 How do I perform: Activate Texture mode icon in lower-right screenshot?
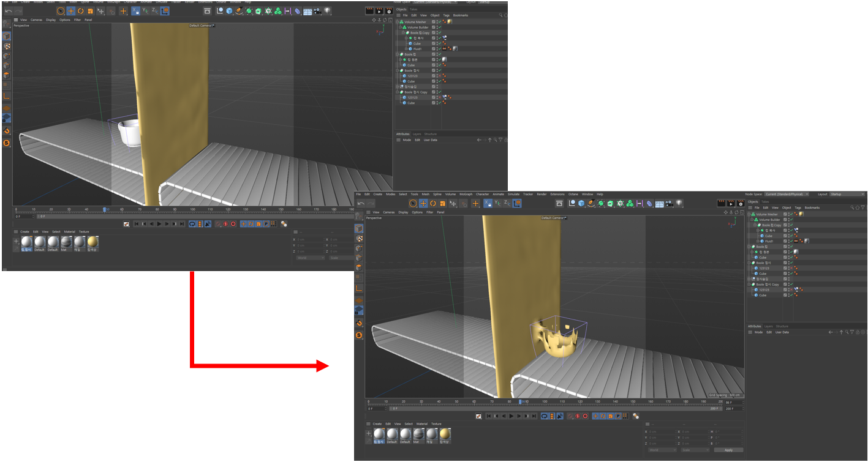tap(359, 238)
